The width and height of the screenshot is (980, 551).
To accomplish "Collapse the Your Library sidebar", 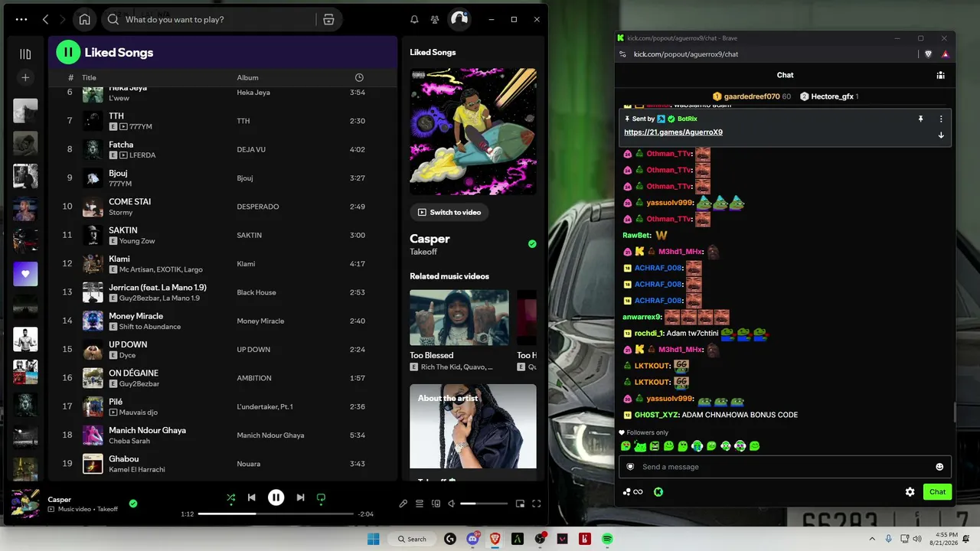I will pyautogui.click(x=25, y=54).
